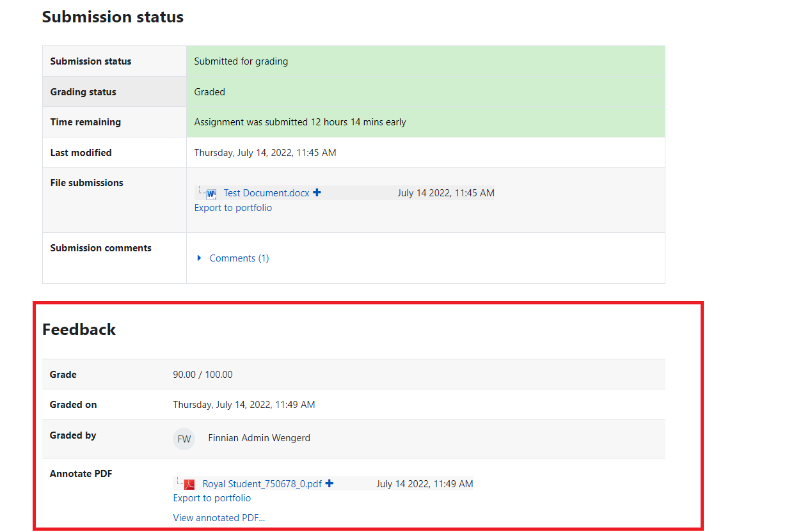Screen dimensions: 810x532
Task: Click the grade value 90.00 / 100.00
Action: pos(203,375)
